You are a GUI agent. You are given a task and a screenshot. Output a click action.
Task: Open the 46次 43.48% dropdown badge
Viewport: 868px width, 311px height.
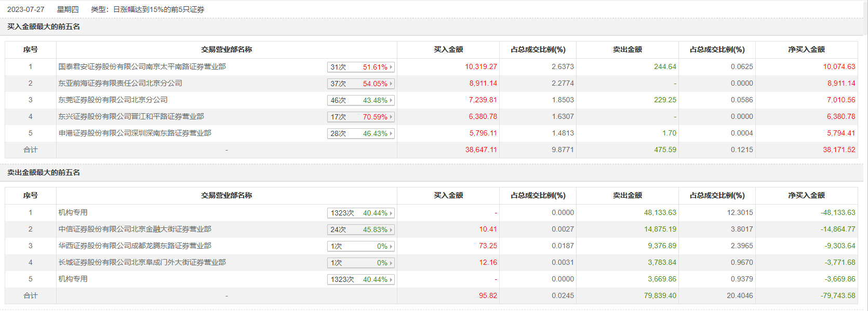pos(361,100)
